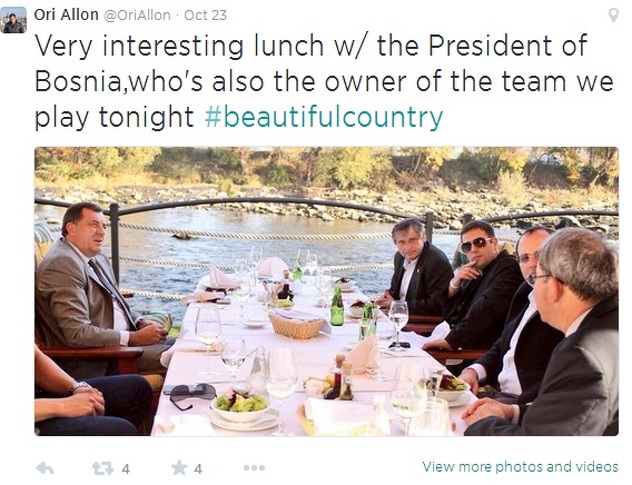Image resolution: width=632 pixels, height=485 pixels.
Task: Open the more options ellipsis menu
Action: 254,467
